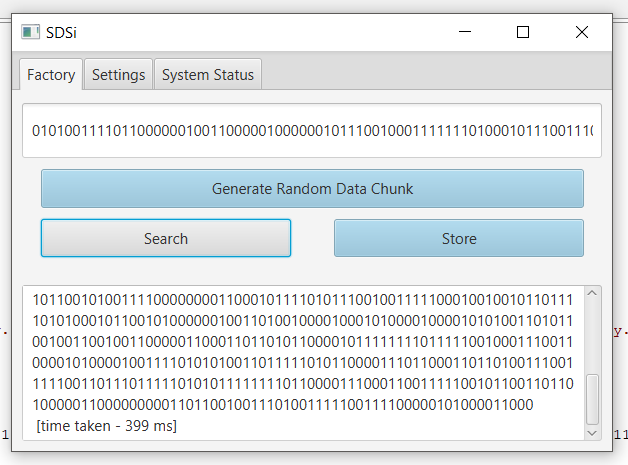Image resolution: width=628 pixels, height=465 pixels.
Task: Click the Store button
Action: 459,238
